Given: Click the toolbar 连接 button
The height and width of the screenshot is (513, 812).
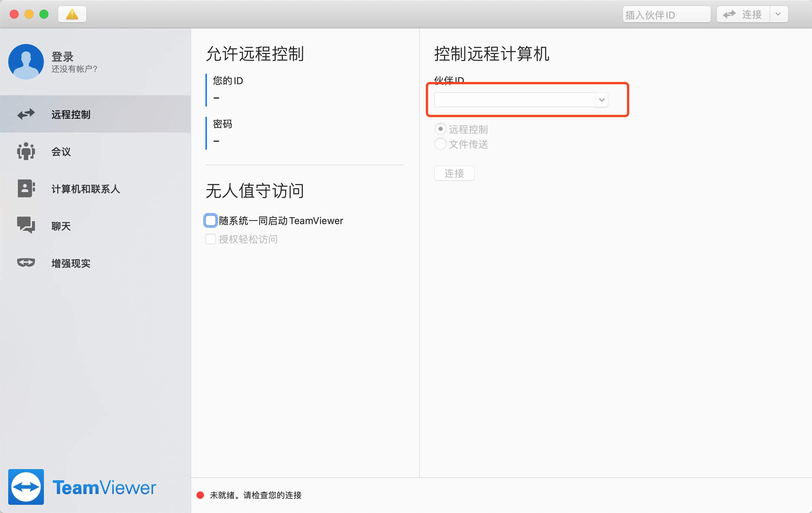Looking at the screenshot, I should click(743, 15).
